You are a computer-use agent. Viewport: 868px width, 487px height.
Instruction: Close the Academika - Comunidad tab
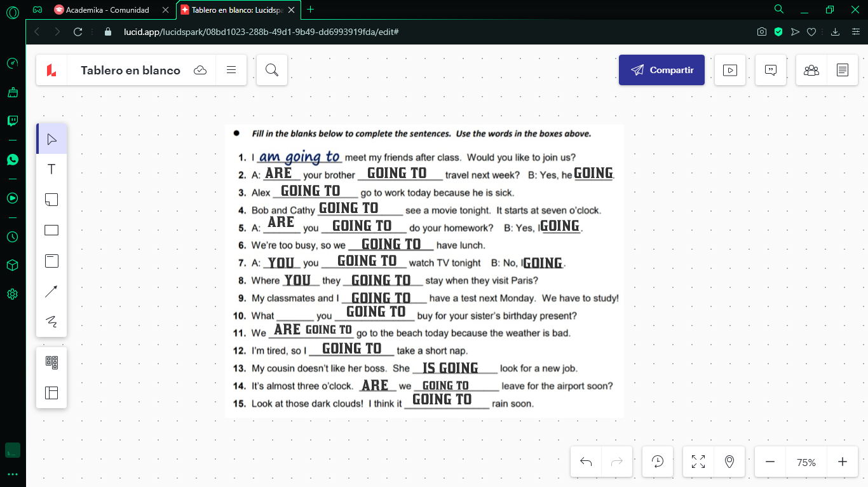pyautogui.click(x=165, y=10)
